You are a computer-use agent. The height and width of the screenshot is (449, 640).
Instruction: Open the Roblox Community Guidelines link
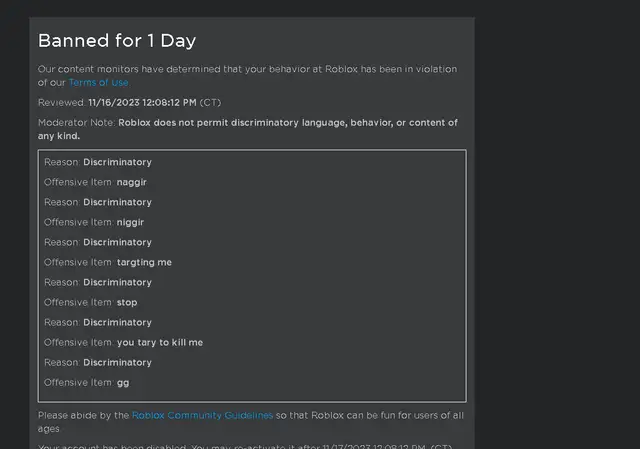(202, 414)
